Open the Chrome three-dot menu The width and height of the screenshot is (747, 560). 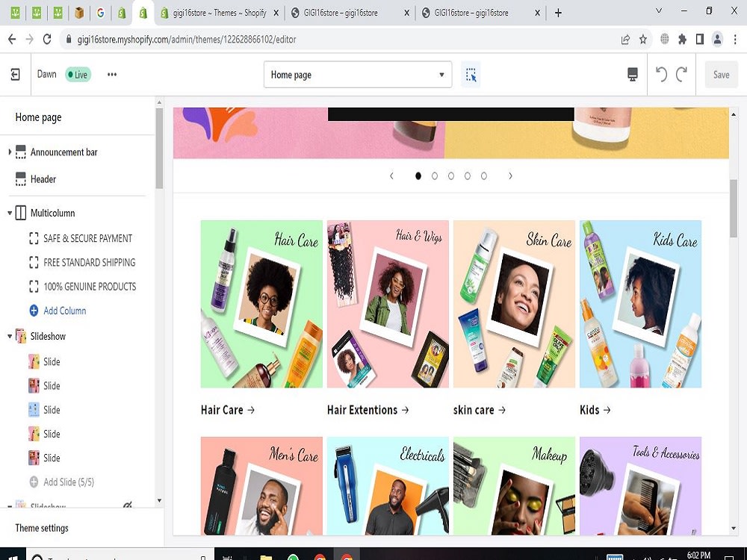(735, 39)
